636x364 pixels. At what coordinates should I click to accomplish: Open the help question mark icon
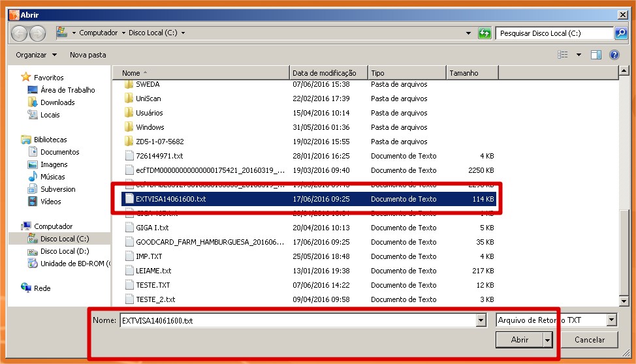[614, 55]
